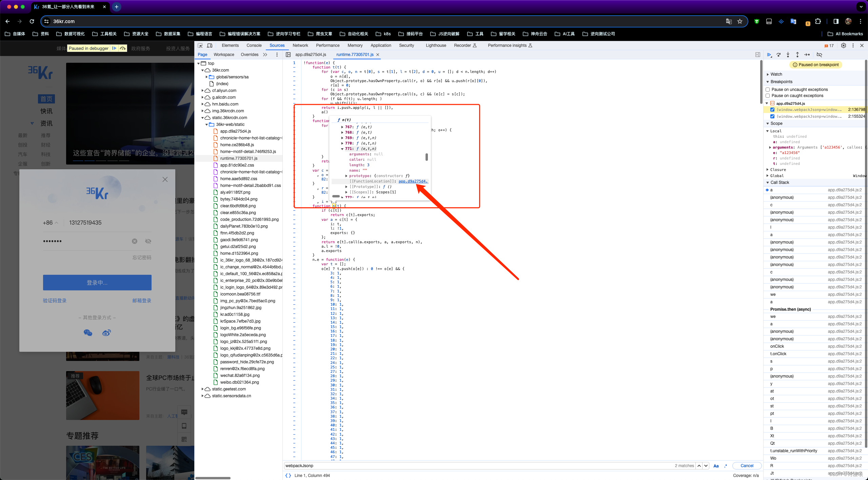Image resolution: width=868 pixels, height=480 pixels.
Task: Toggle regular expression search option
Action: [x=726, y=466]
